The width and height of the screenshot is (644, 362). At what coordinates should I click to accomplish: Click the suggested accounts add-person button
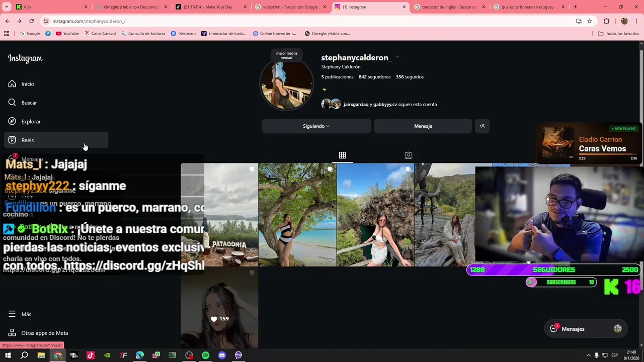click(482, 126)
